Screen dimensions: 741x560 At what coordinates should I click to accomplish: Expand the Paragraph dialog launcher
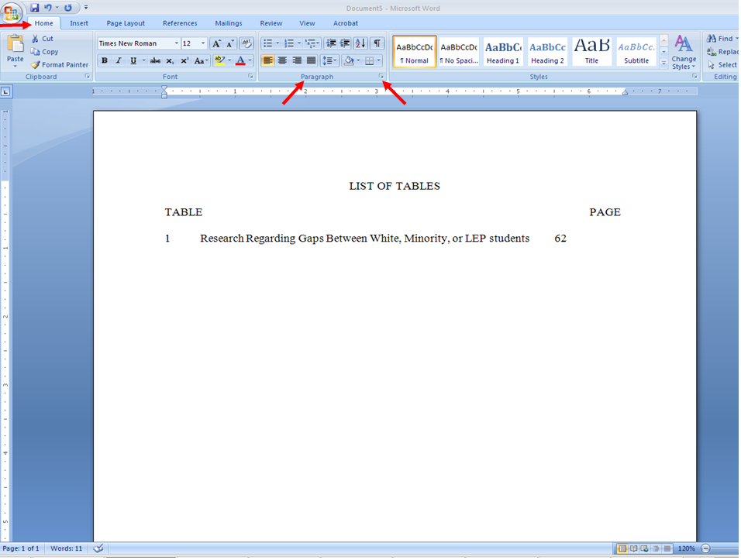click(x=381, y=76)
